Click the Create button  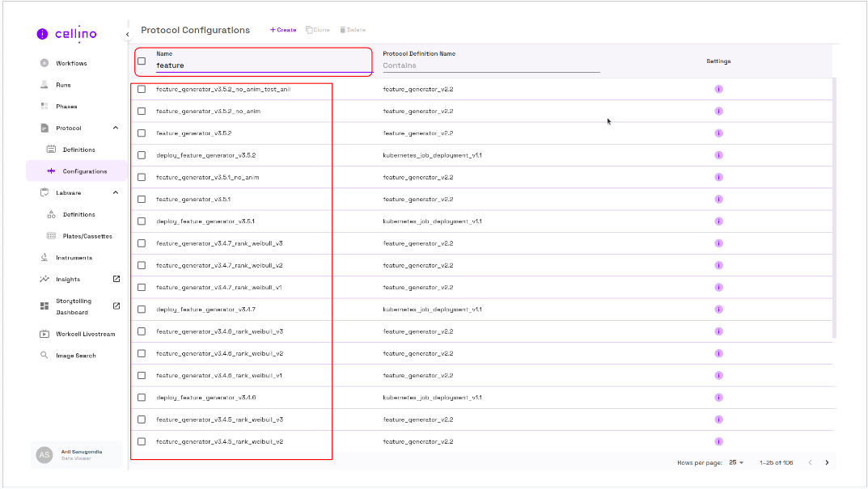[x=283, y=30]
